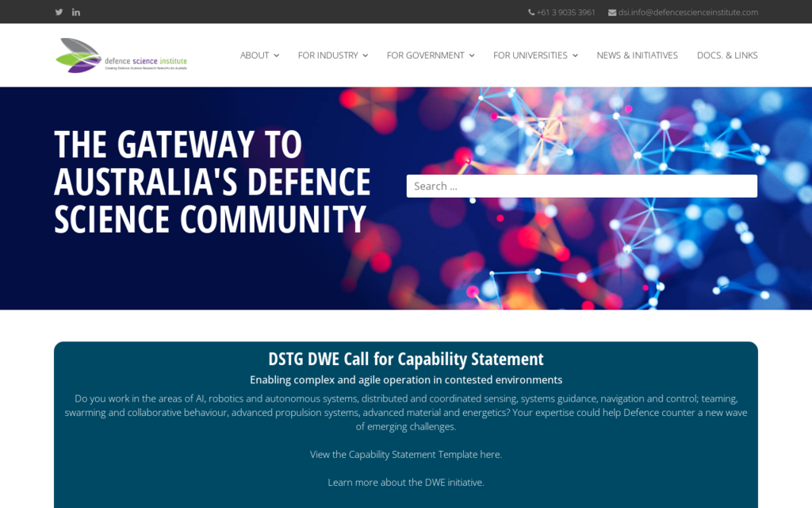Click the Capability Statement Template 'here' link
The image size is (812, 508).
(x=491, y=454)
